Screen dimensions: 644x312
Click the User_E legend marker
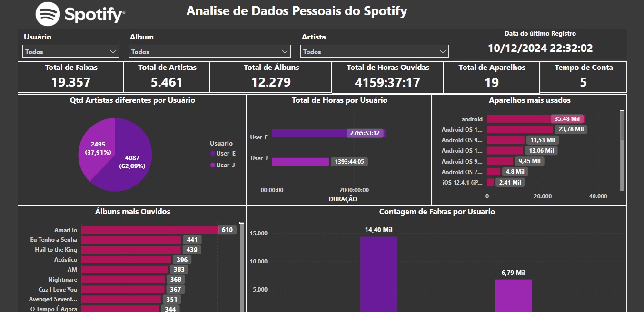[212, 153]
